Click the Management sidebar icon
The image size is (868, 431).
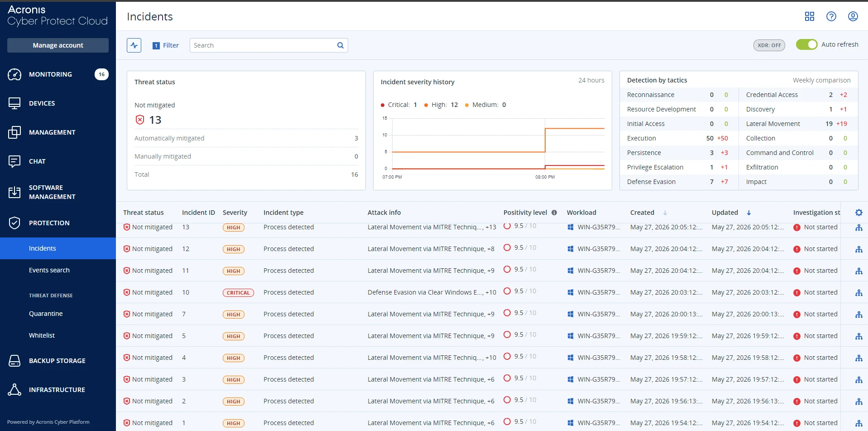click(14, 132)
